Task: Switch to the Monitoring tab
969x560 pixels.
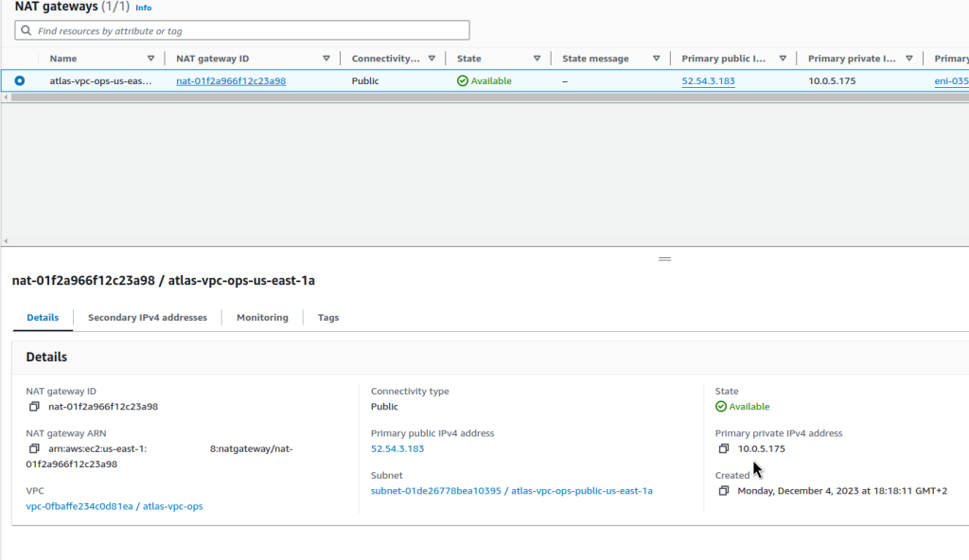Action: [262, 317]
